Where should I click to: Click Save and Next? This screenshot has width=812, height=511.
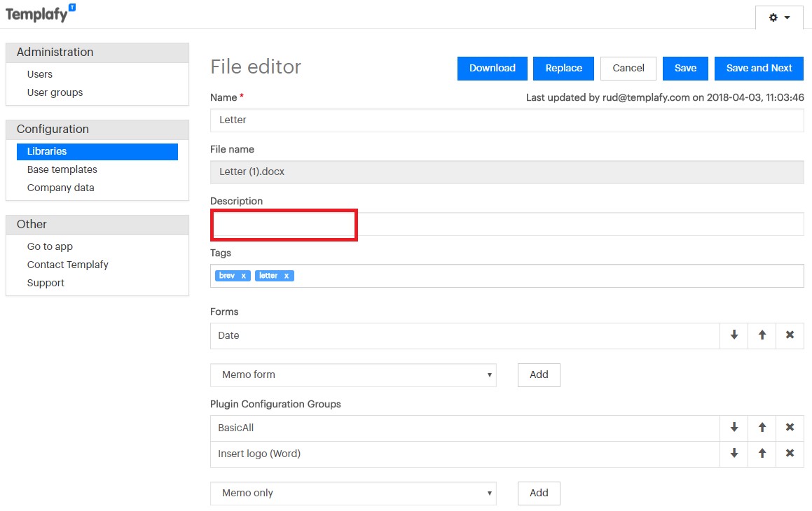coord(759,69)
